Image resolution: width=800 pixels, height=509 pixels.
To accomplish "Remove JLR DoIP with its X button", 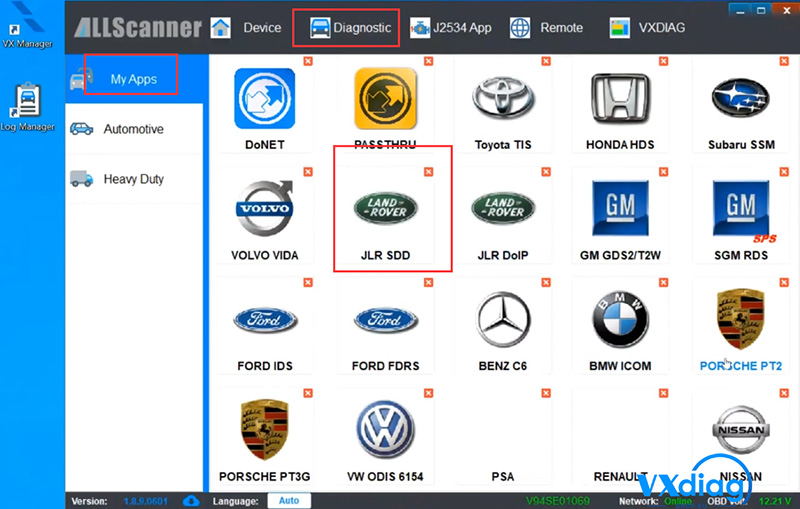I will point(546,172).
